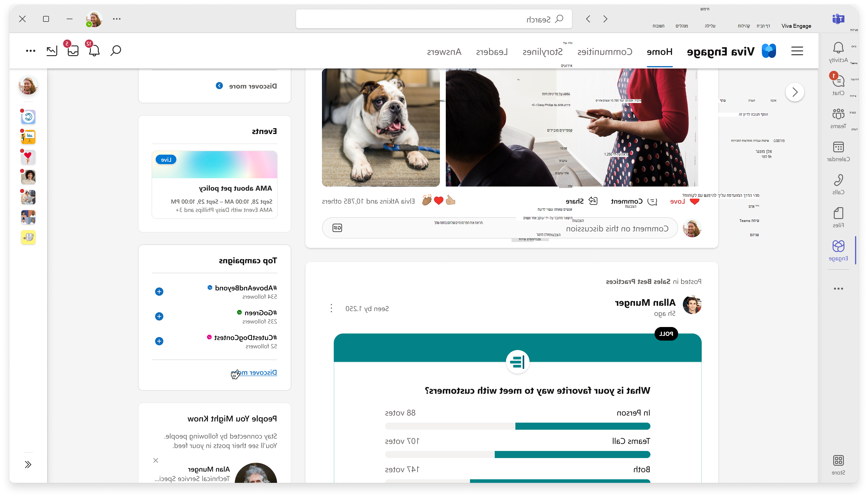The image size is (868, 497).
Task: Click the Viva Engage logo icon
Action: point(768,51)
